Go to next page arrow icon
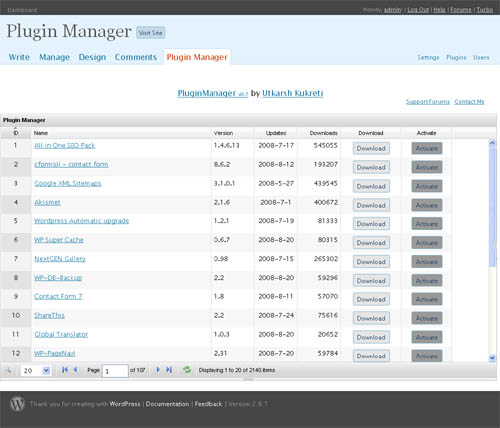This screenshot has height=428, width=500. tap(158, 370)
